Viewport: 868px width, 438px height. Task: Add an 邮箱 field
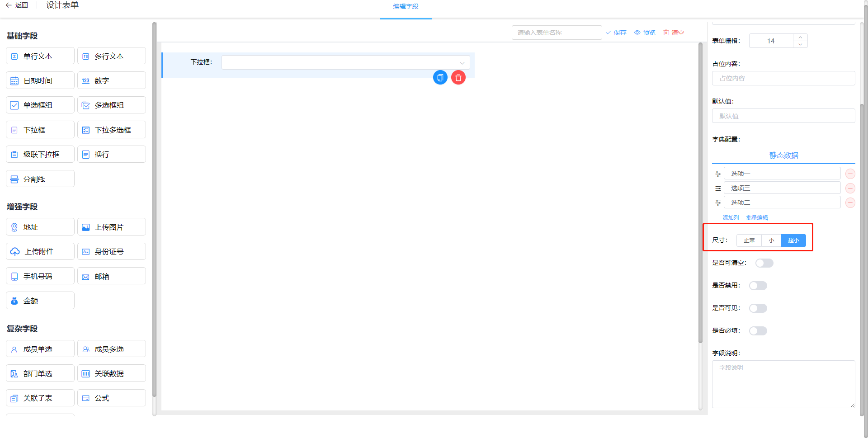112,276
